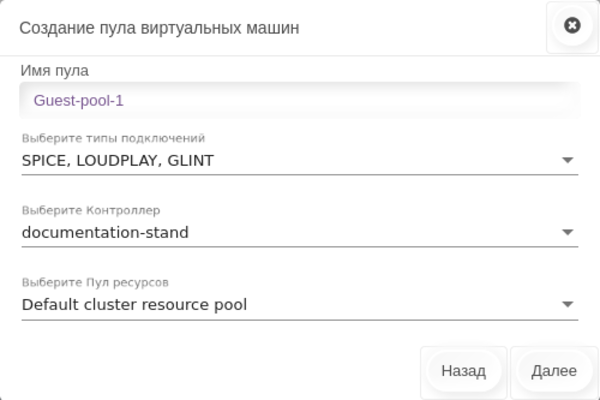The image size is (600, 400).
Task: Click the dialog title Создание пула виртуальных машин
Action: click(x=159, y=28)
